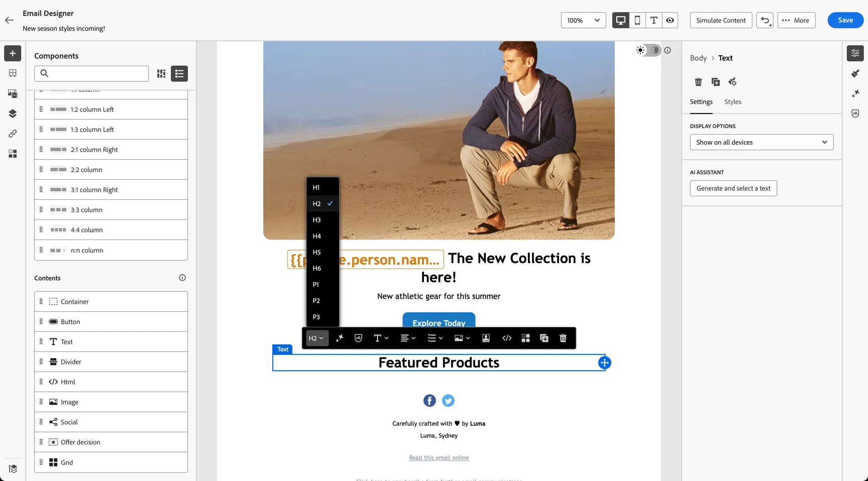The image size is (868, 481).
Task: Open the 100% zoom dropdown
Action: (584, 20)
